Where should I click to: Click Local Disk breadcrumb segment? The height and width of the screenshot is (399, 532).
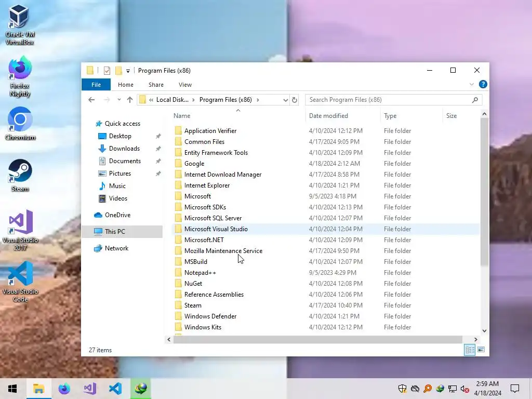pos(172,100)
